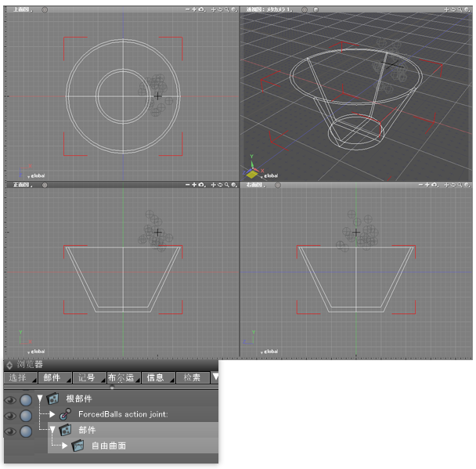
Task: Click the round target icon in top view header
Action: click(x=45, y=9)
